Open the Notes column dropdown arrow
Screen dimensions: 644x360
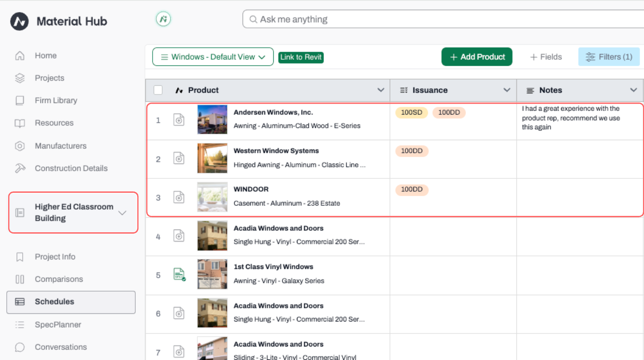pos(633,90)
